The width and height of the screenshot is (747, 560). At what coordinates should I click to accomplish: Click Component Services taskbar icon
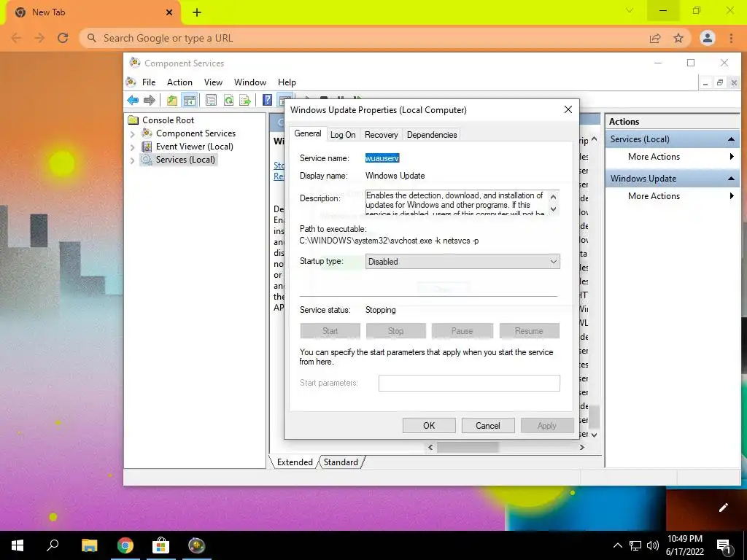click(x=196, y=545)
